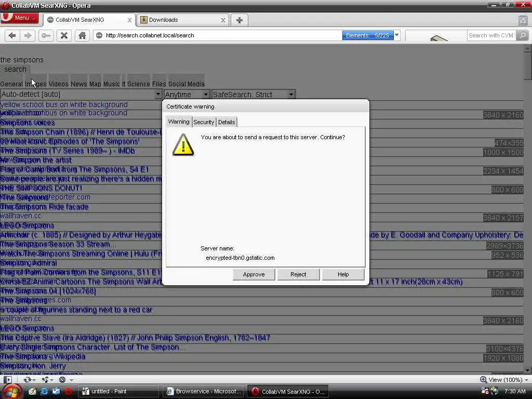This screenshot has height=399, width=532.
Task: Switch to untitled - Paint taskbar window
Action: [118, 392]
